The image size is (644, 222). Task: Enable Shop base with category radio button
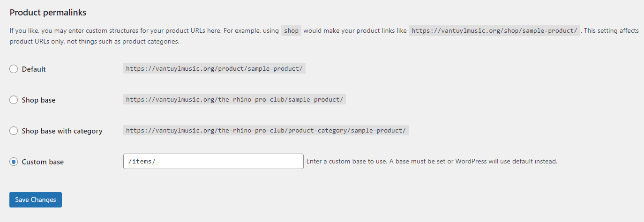tap(14, 131)
